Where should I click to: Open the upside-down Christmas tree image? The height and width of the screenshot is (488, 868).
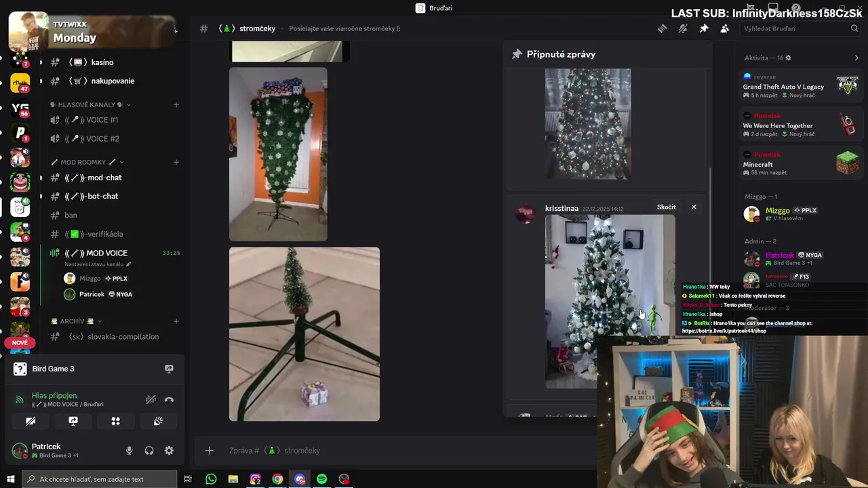pos(278,154)
